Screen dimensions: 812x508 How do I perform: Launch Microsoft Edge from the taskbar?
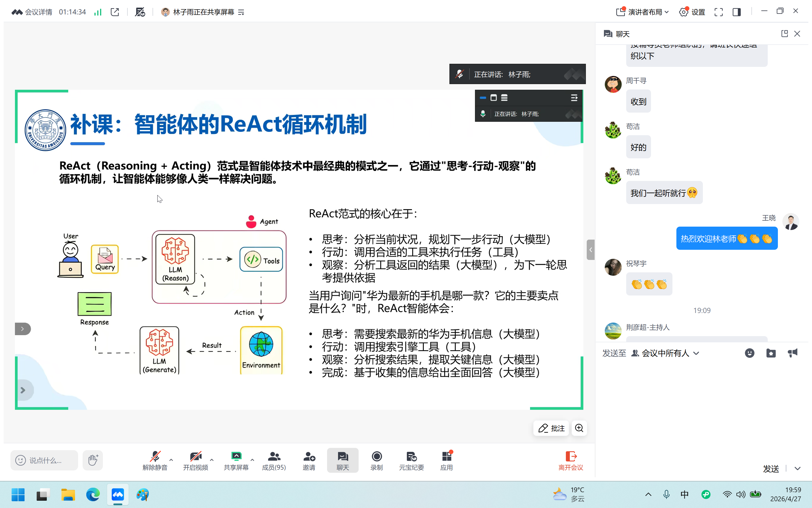93,494
